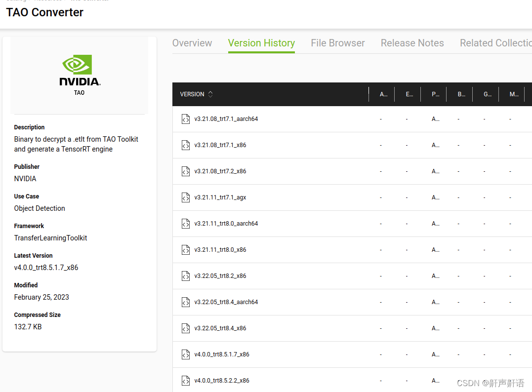This screenshot has width=532, height=392.
Task: Open version v3.22.05_trt8.4_x86
Action: coord(220,328)
